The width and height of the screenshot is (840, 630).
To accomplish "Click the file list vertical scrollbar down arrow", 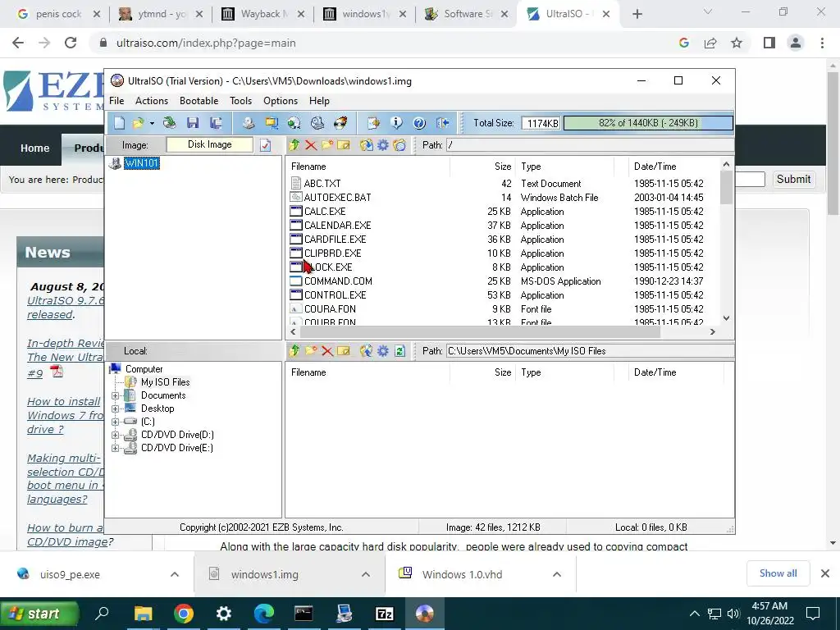I will (x=727, y=318).
